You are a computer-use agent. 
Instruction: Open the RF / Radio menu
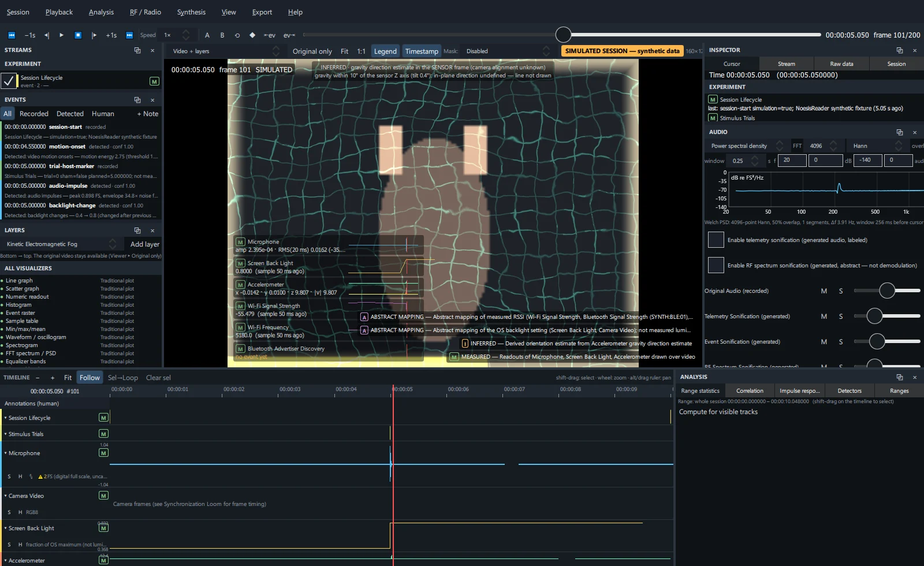[146, 12]
